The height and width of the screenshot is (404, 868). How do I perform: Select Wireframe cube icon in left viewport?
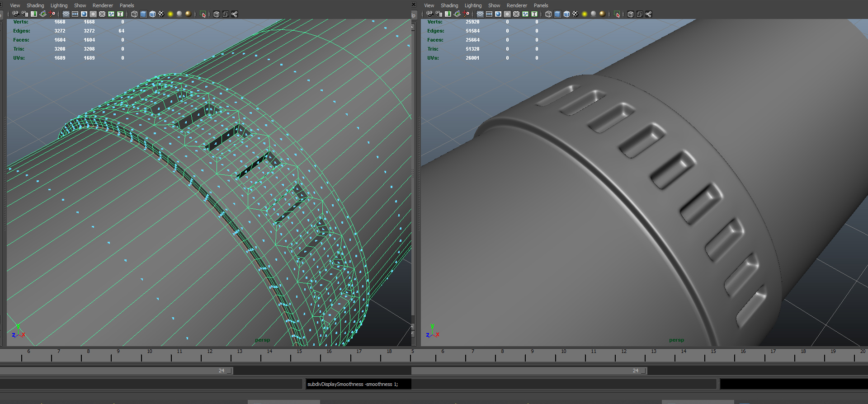tap(134, 14)
